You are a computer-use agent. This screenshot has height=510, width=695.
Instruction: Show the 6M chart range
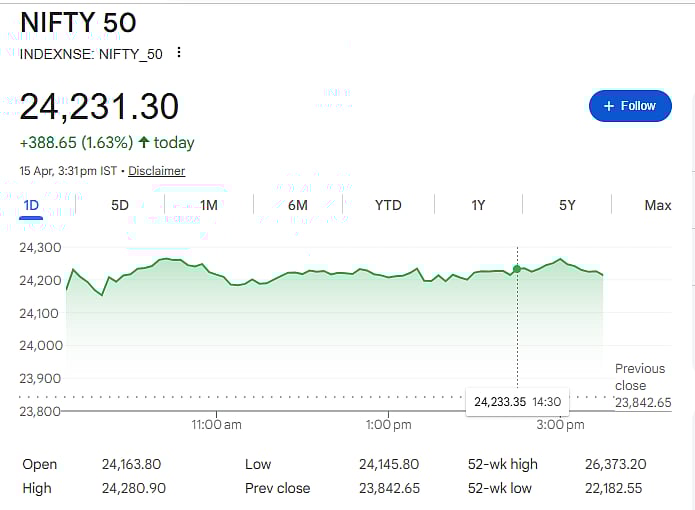[297, 206]
